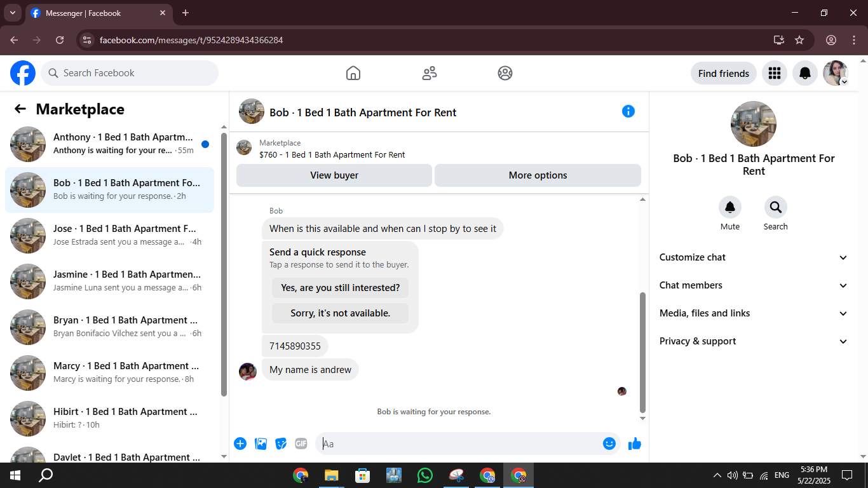
Task: Install app icon in the address bar
Action: [779, 40]
